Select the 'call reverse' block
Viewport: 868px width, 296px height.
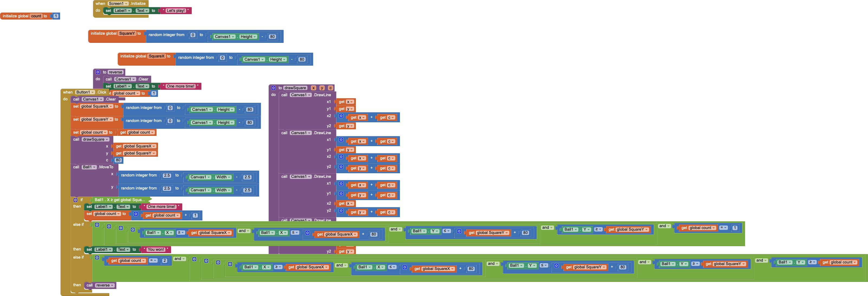click(90, 285)
